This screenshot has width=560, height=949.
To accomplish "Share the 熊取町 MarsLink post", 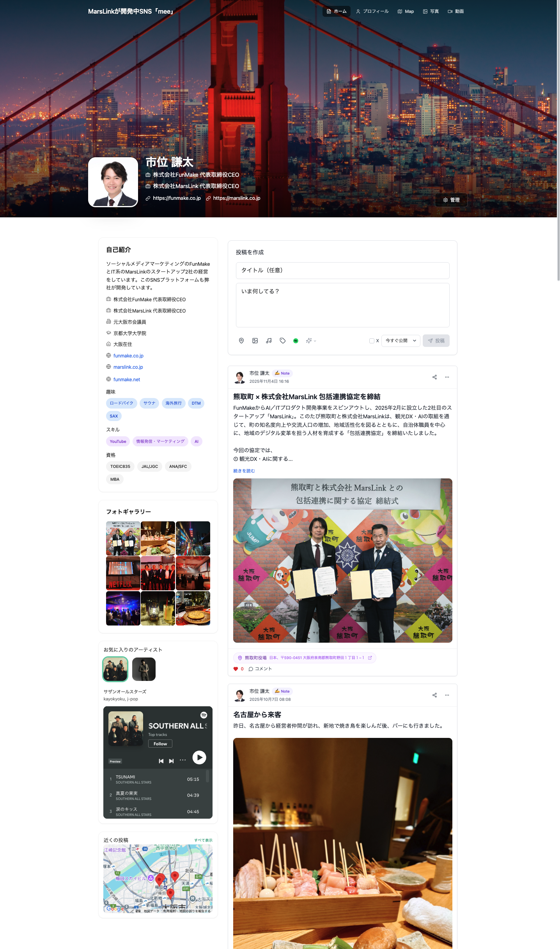I will 434,377.
